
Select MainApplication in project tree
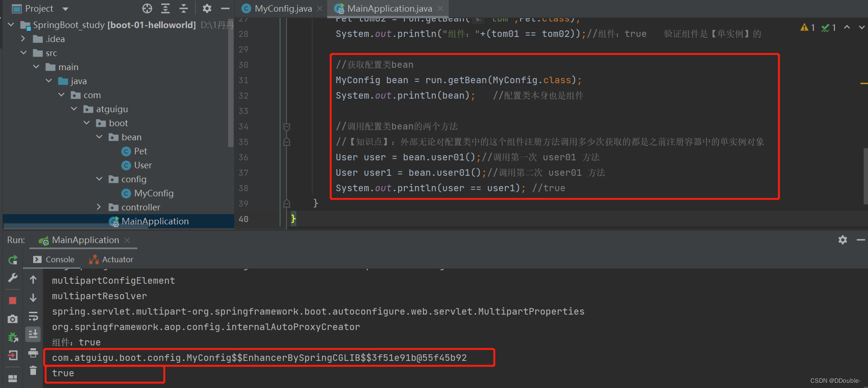[155, 221]
